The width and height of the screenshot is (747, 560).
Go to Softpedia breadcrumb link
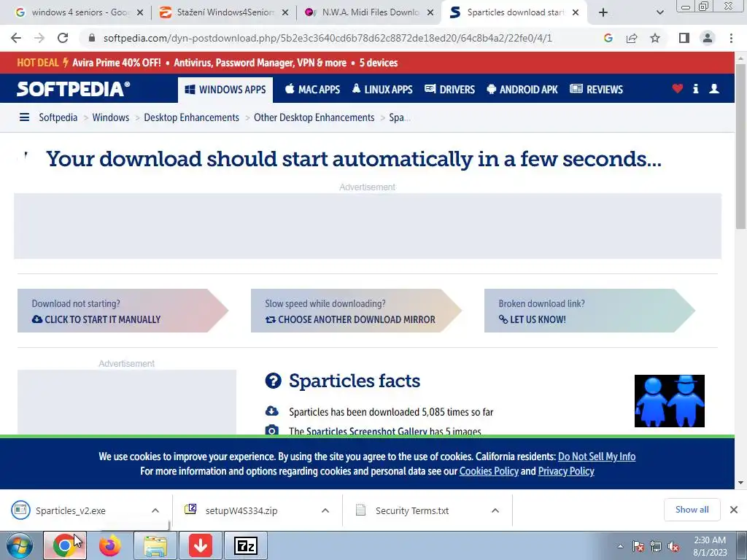[x=58, y=117]
